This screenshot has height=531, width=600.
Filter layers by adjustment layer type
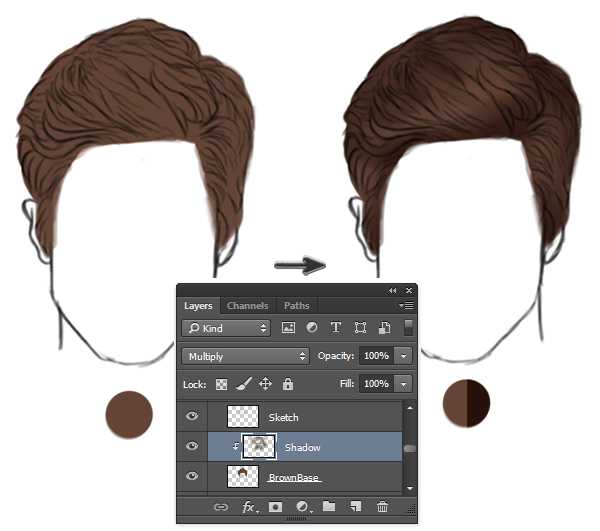click(312, 328)
